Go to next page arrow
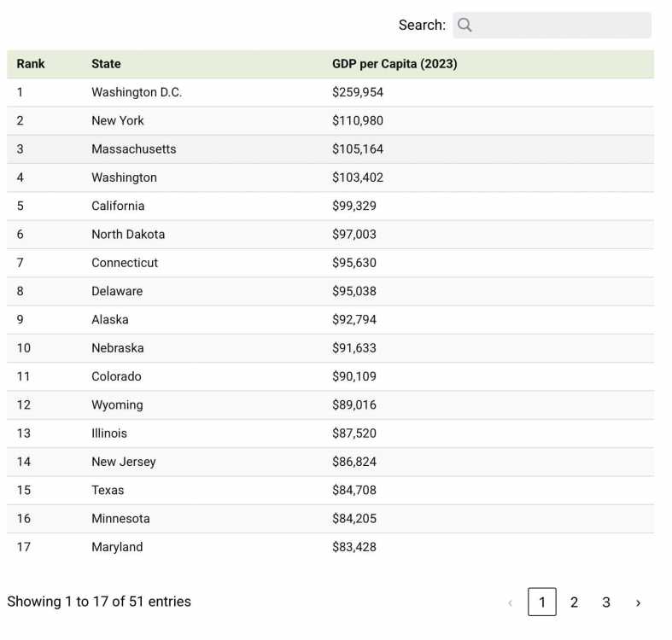Image resolution: width=672 pixels, height=640 pixels. click(x=638, y=602)
